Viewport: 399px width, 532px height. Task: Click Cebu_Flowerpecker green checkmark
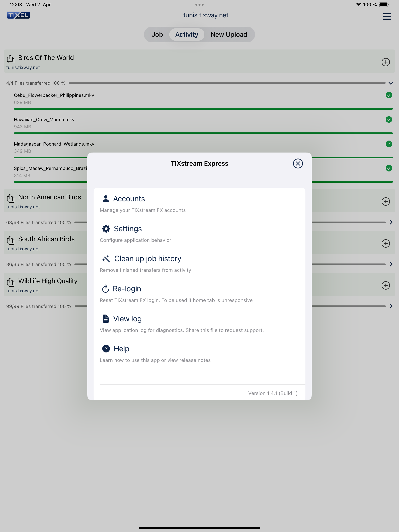[389, 95]
